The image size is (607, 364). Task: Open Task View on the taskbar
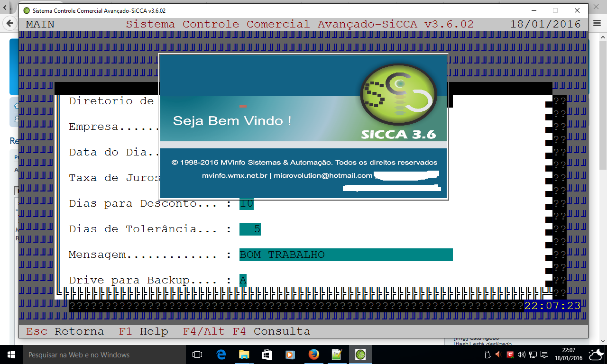197,355
